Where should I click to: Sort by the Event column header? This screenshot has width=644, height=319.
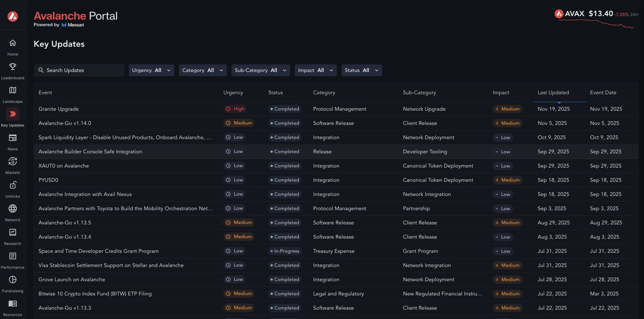[45, 93]
